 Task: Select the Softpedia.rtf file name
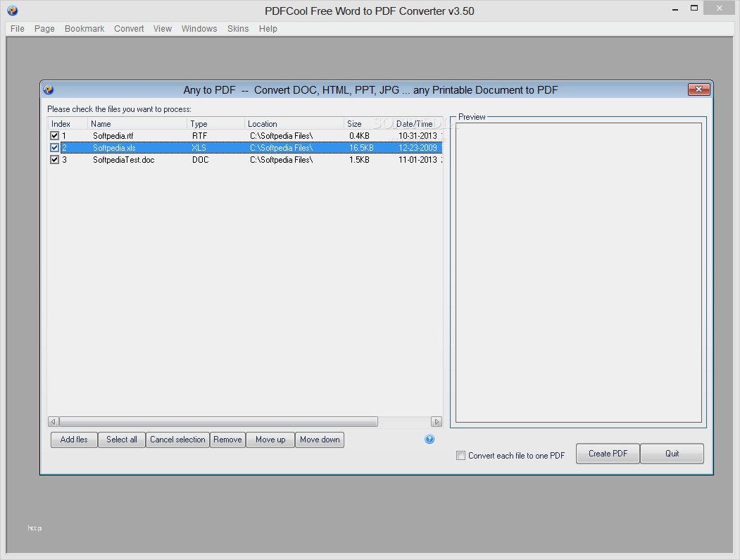pyautogui.click(x=113, y=136)
